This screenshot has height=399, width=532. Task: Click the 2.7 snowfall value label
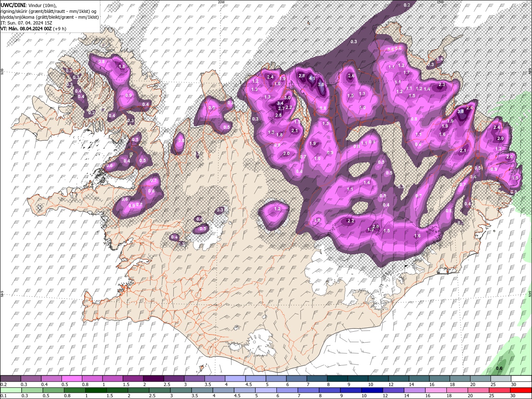tap(281, 109)
